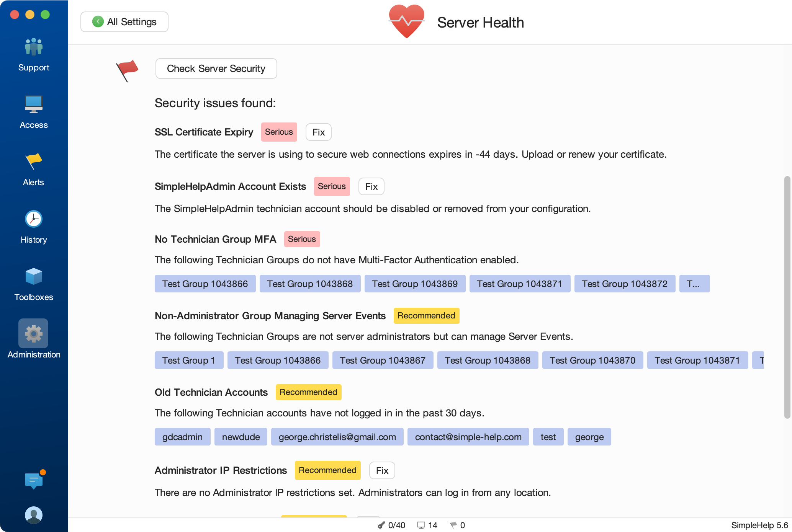Click the red heart Server Health icon

(x=407, y=21)
